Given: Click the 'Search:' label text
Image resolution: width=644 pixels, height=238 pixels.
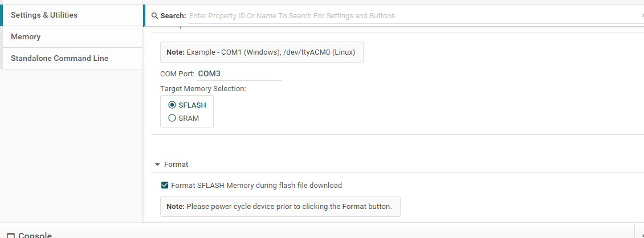Looking at the screenshot, I should click(x=173, y=16).
